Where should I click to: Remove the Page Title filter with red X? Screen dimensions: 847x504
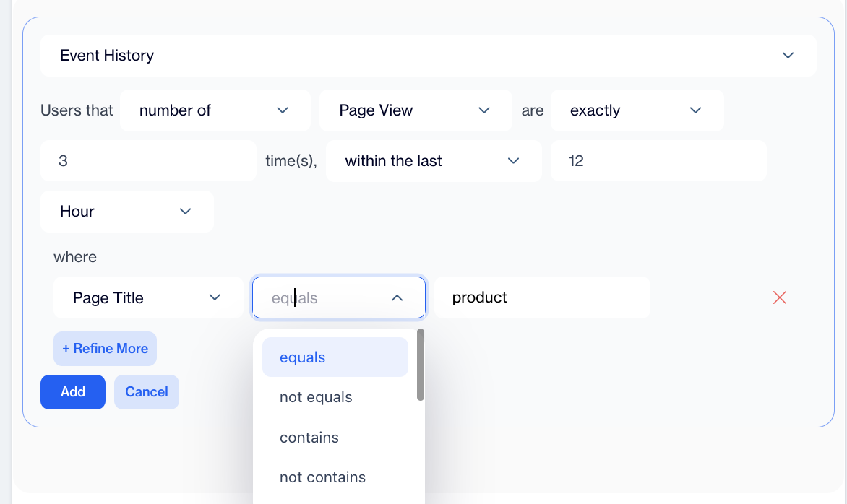(x=779, y=297)
